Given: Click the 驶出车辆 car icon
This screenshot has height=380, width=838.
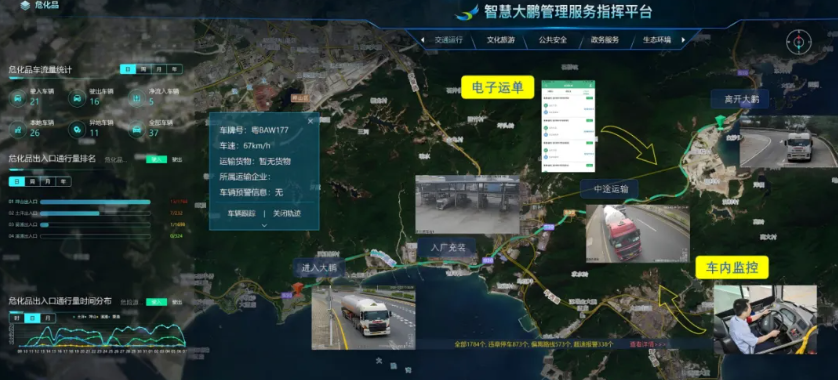Looking at the screenshot, I should click(x=77, y=98).
